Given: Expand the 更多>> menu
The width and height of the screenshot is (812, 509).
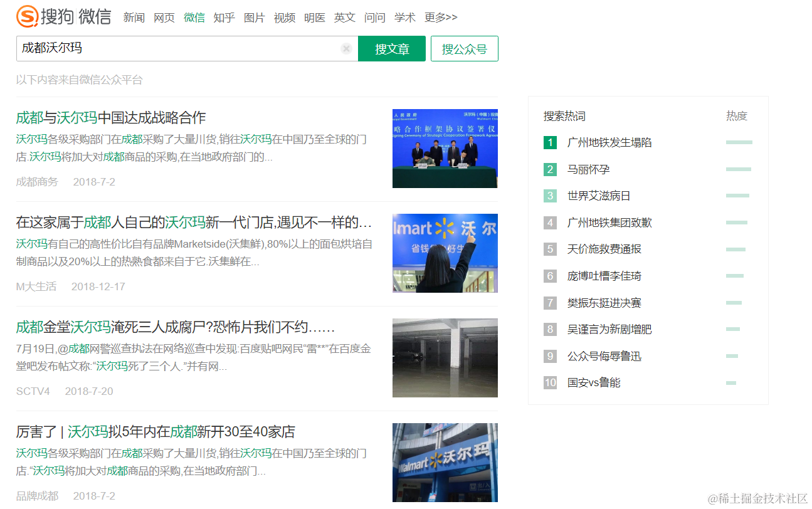Looking at the screenshot, I should tap(441, 18).
